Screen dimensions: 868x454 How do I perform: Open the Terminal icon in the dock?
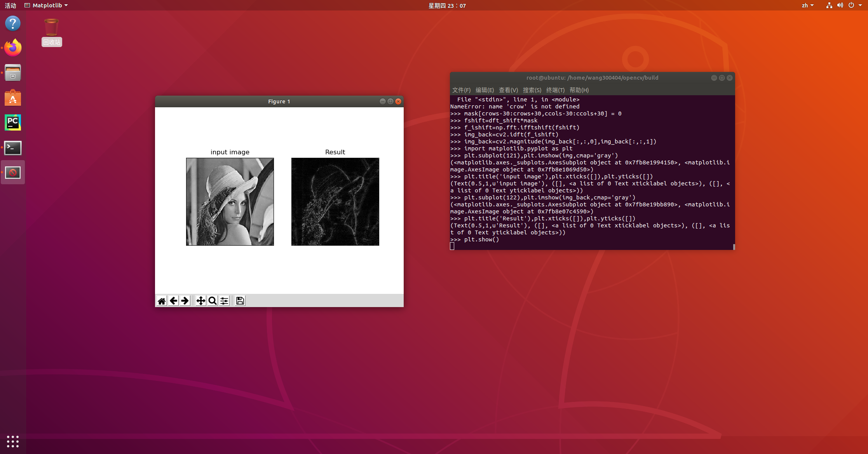(x=13, y=148)
